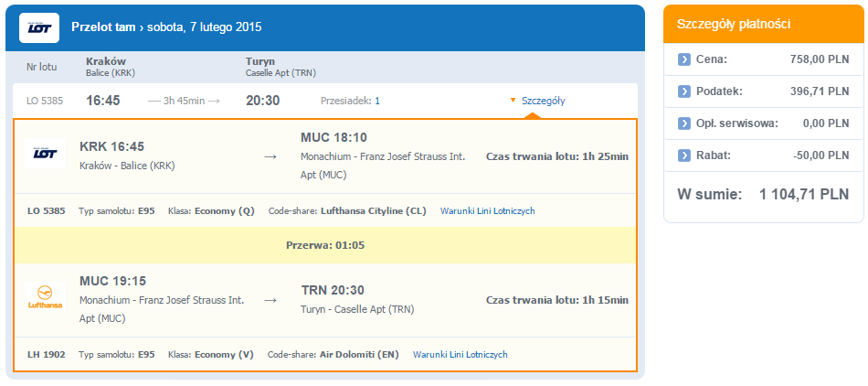The width and height of the screenshot is (868, 386).
Task: Click the arrow between KRK and MUC
Action: [270, 156]
